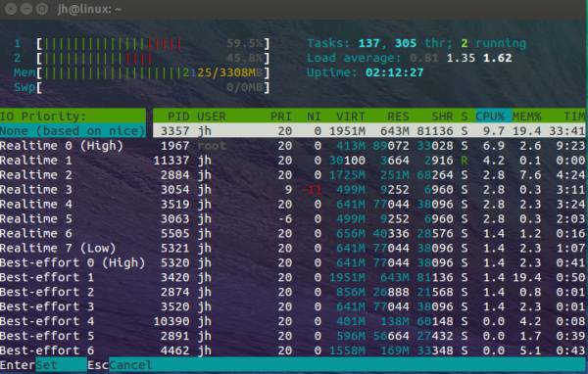Click the terminal window close button

pos(11,9)
